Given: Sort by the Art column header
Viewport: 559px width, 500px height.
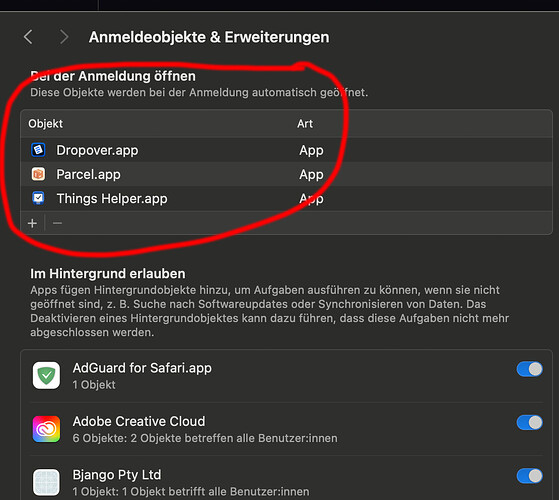Looking at the screenshot, I should coord(305,124).
